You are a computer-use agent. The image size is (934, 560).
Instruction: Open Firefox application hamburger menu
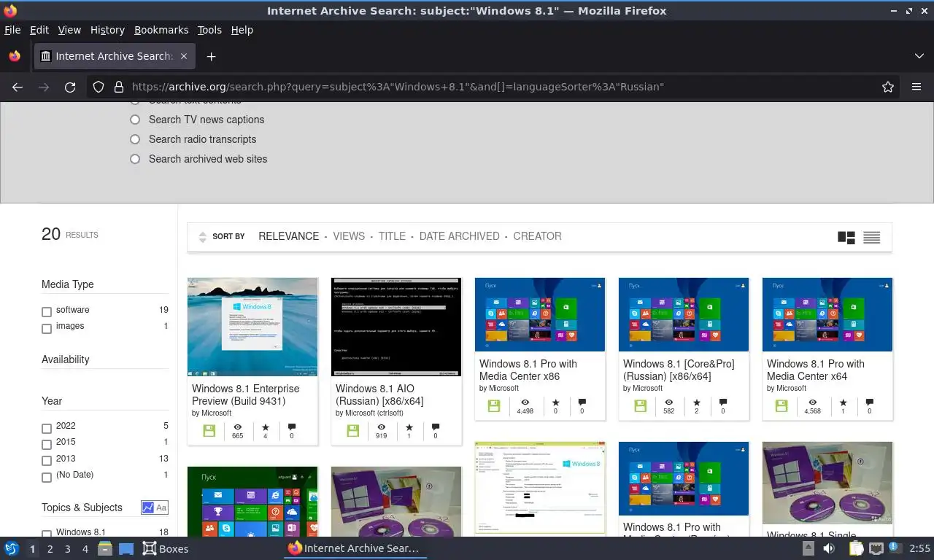[916, 87]
